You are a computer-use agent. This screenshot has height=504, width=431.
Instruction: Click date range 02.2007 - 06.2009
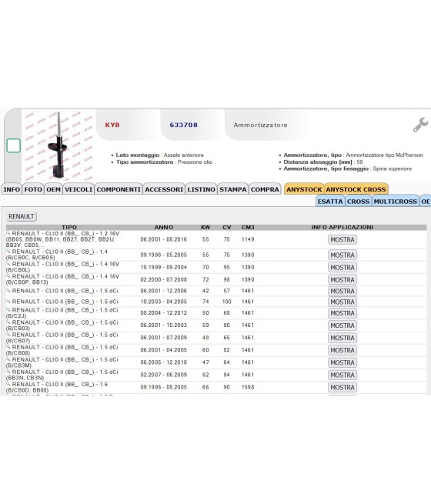(164, 375)
